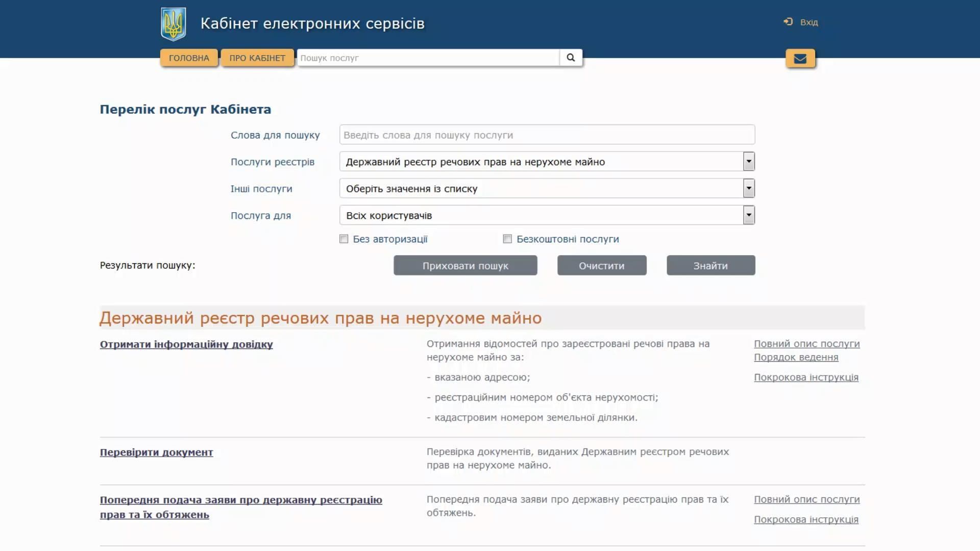Click the Ukrainian trident coat of arms logo
Viewport: 980px width, 551px height.
coord(173,24)
